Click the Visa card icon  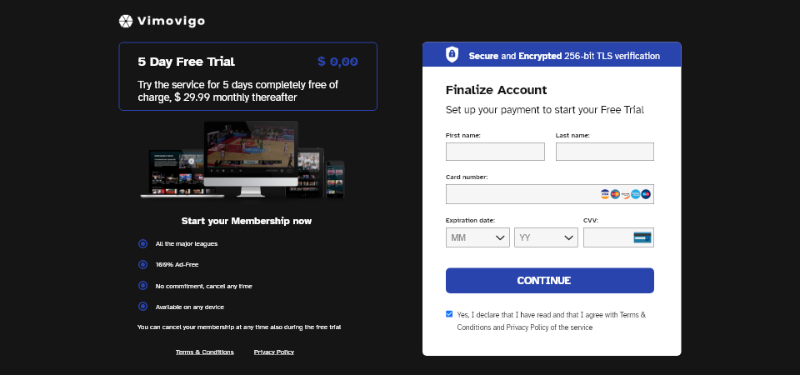[x=605, y=194]
